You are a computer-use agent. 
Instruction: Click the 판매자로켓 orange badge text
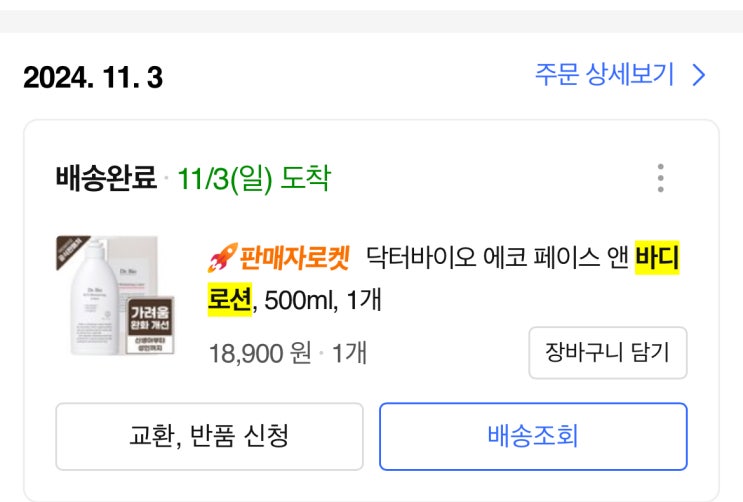[292, 259]
